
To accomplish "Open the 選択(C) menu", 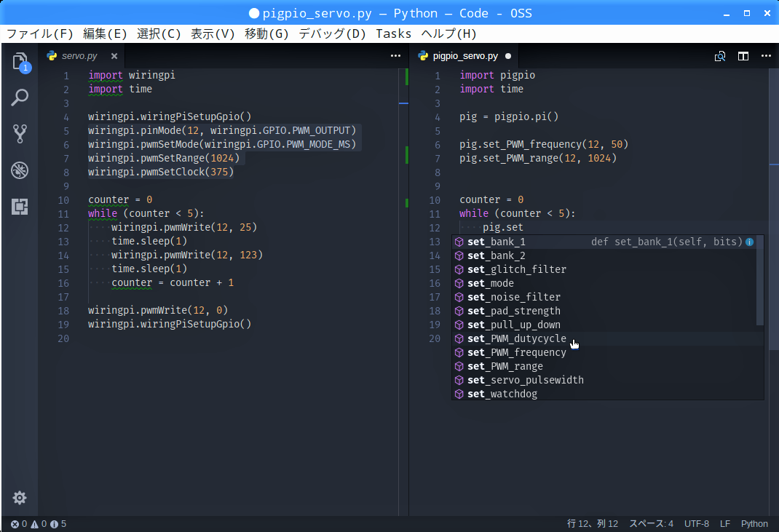I will pos(159,33).
